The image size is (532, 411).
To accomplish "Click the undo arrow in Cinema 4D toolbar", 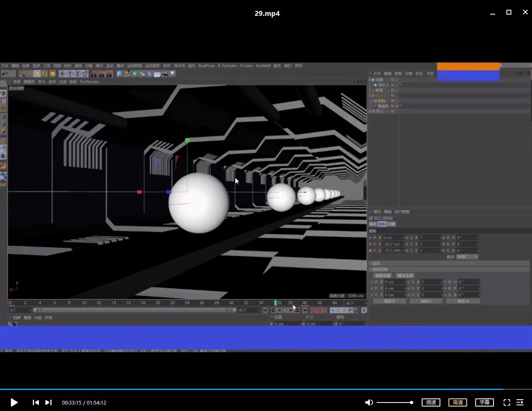I will (5, 74).
